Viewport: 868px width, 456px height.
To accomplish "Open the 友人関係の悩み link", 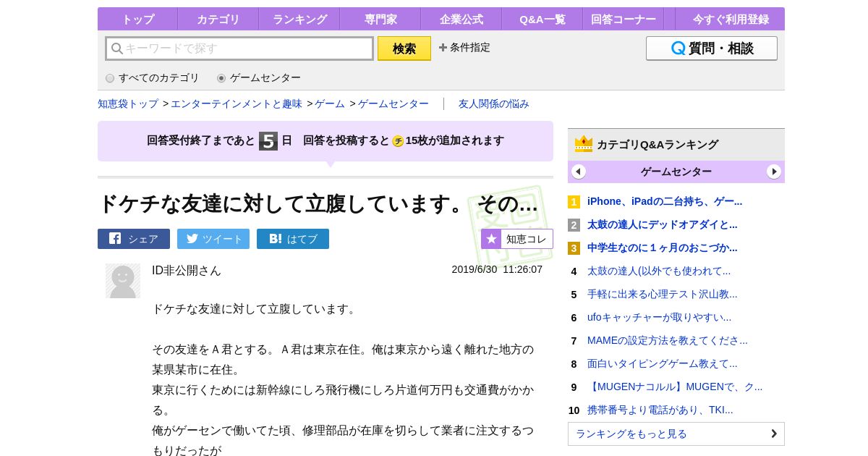I will tap(494, 104).
